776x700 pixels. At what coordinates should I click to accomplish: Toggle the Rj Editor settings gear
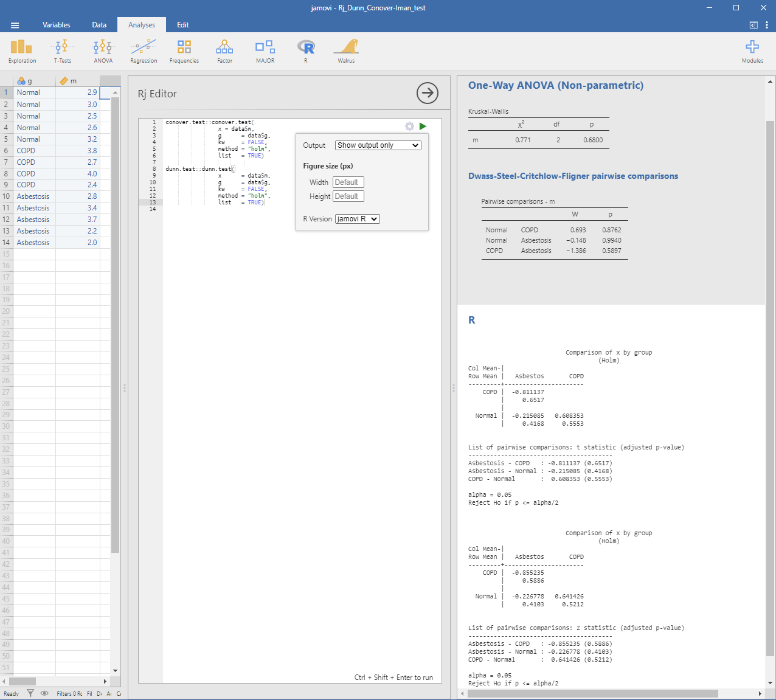click(x=409, y=126)
